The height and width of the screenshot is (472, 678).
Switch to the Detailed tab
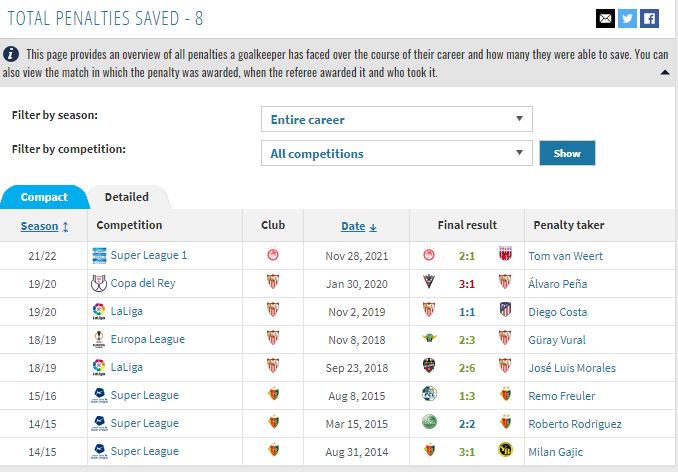point(127,197)
